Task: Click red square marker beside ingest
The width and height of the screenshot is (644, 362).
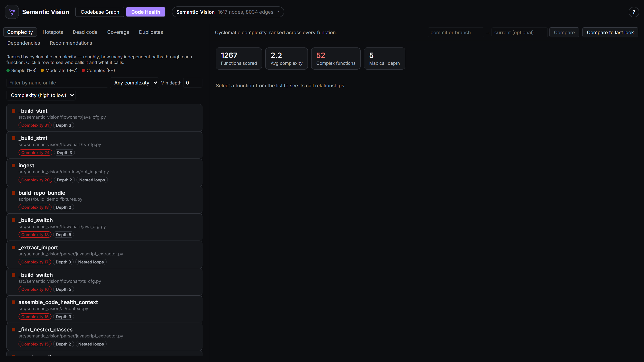Action: coord(13,165)
